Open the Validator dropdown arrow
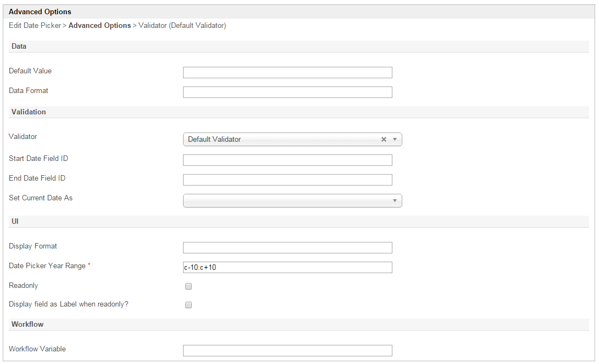599x364 pixels. 395,140
